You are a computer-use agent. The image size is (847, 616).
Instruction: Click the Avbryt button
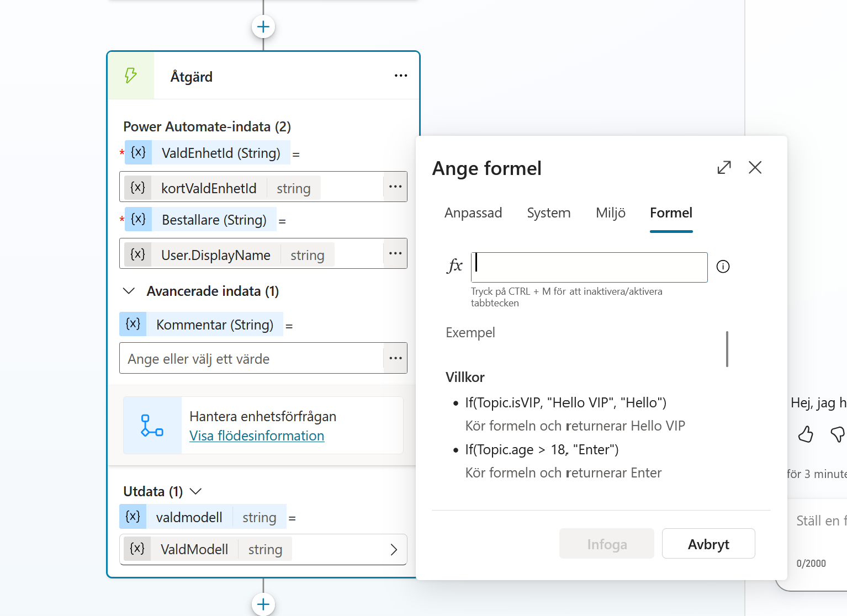pos(708,544)
